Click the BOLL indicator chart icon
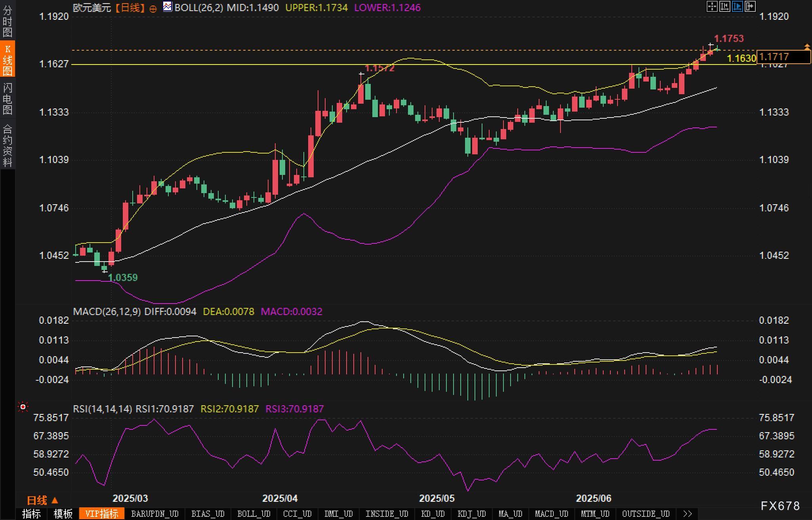The height and width of the screenshot is (520, 812). [168, 7]
